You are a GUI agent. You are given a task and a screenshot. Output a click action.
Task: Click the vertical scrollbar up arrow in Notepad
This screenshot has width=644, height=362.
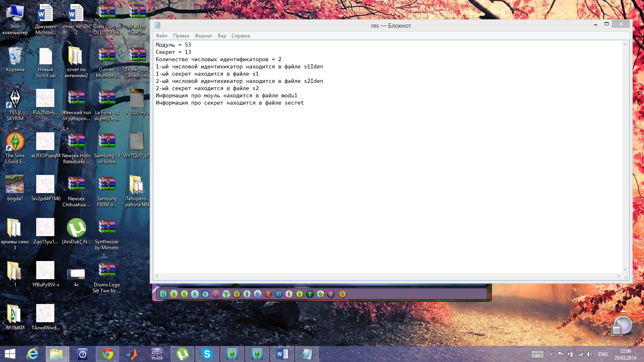625,44
